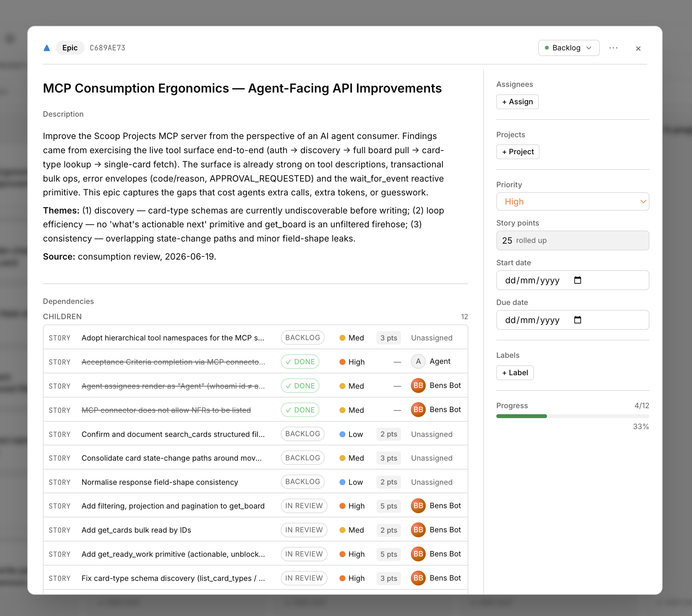Click 5 pts on get_ready_work row
The image size is (692, 616).
pos(389,554)
